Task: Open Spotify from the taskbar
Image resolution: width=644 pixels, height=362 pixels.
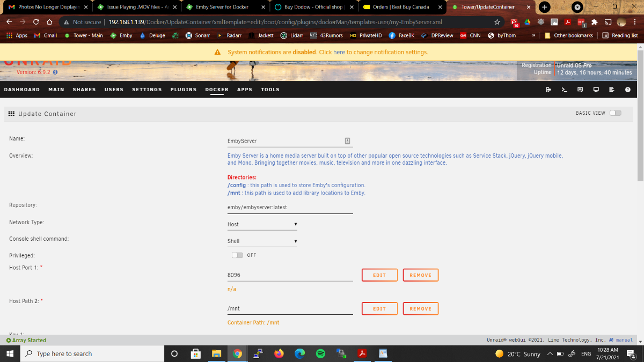Action: click(x=320, y=353)
